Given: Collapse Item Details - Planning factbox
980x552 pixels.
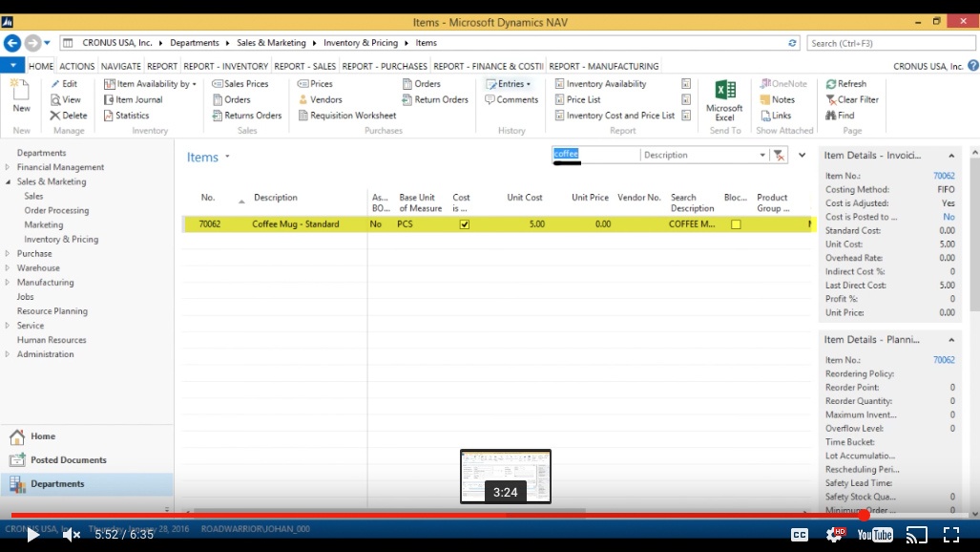Looking at the screenshot, I should coord(951,340).
